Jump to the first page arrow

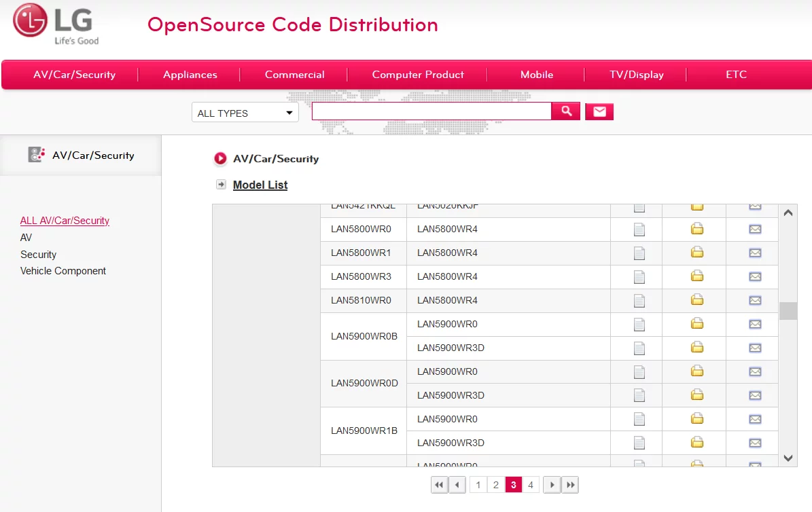coord(439,485)
